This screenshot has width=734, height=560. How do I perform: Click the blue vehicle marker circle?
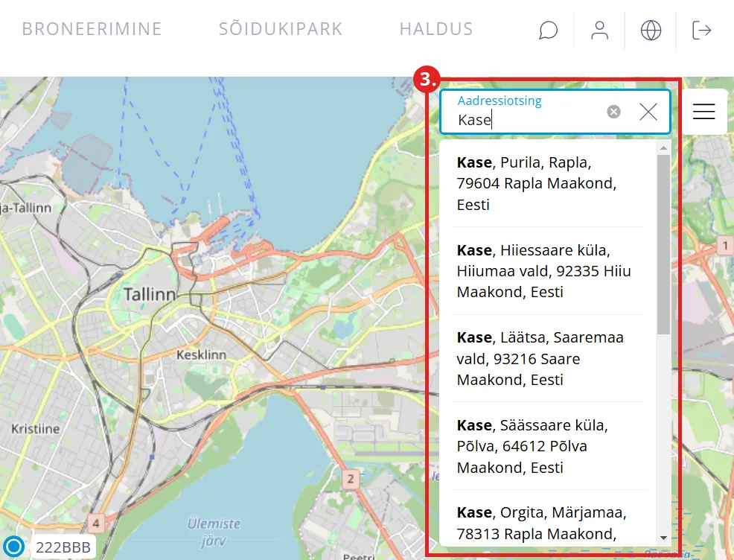[13, 547]
